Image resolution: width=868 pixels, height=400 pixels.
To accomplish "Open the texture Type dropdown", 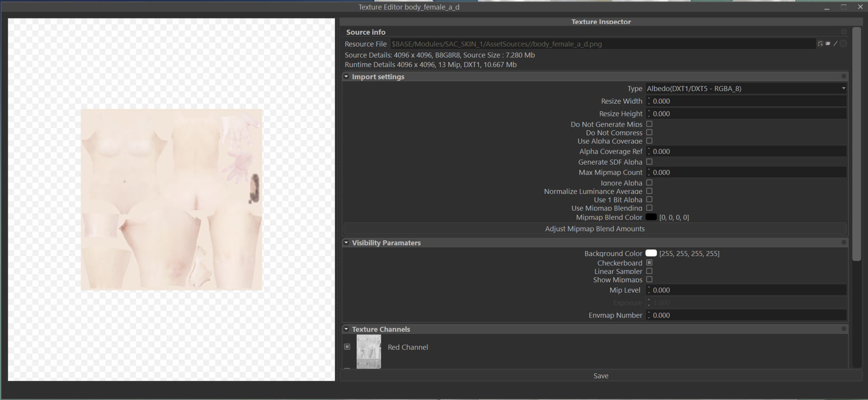I will click(x=746, y=88).
